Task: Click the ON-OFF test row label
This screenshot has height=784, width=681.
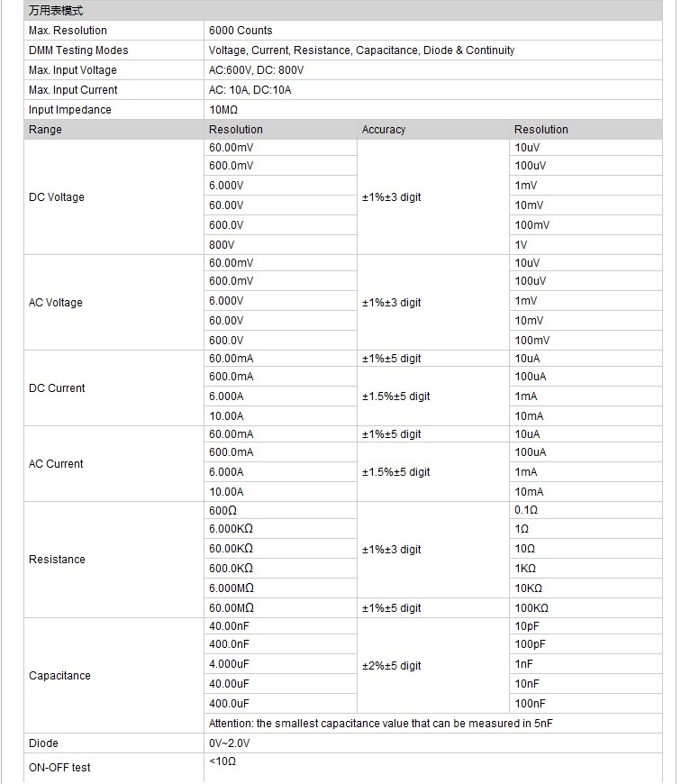Action: point(59,768)
